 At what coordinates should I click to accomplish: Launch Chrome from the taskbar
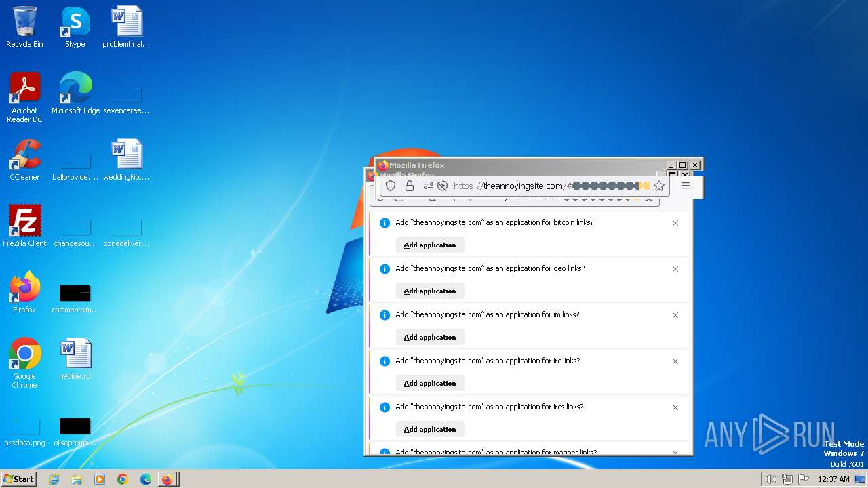(x=123, y=479)
